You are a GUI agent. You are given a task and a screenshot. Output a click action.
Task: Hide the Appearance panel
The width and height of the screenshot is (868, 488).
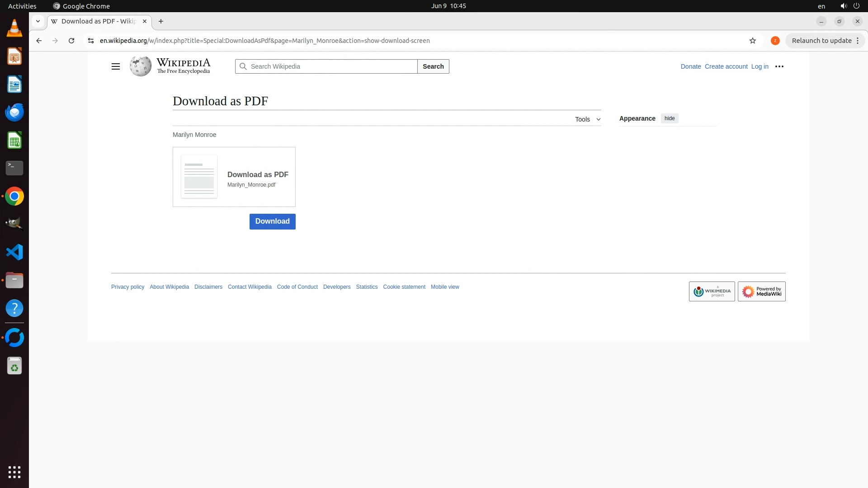pyautogui.click(x=670, y=118)
